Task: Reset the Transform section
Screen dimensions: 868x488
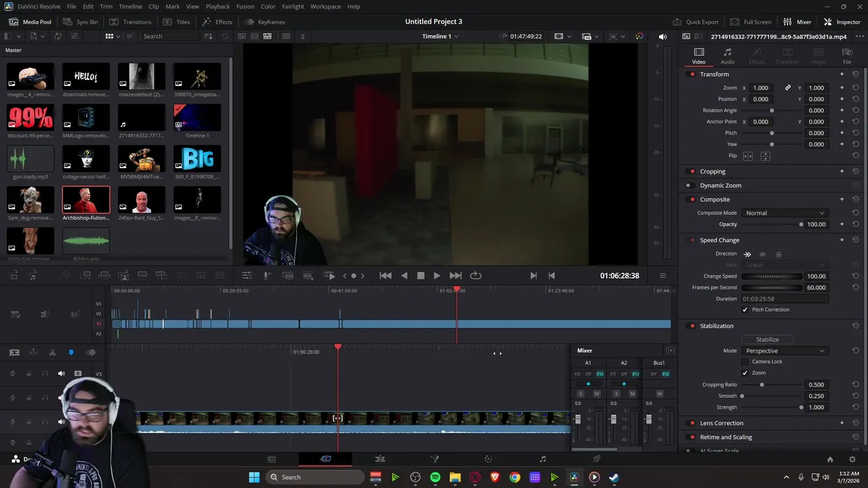Action: (856, 74)
